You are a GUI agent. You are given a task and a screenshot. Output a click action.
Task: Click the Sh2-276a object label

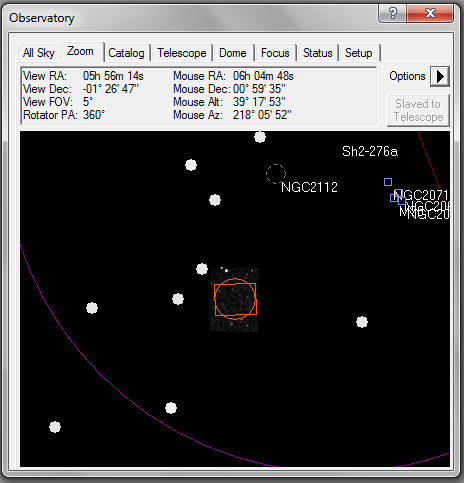point(370,152)
